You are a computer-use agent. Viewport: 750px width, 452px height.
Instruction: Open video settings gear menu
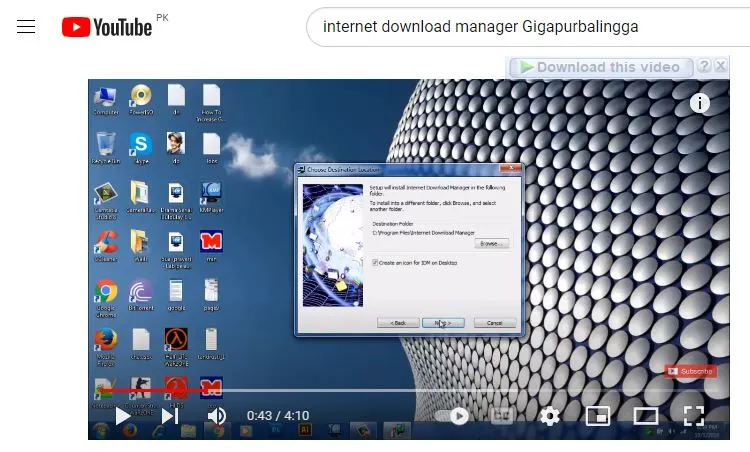[549, 416]
